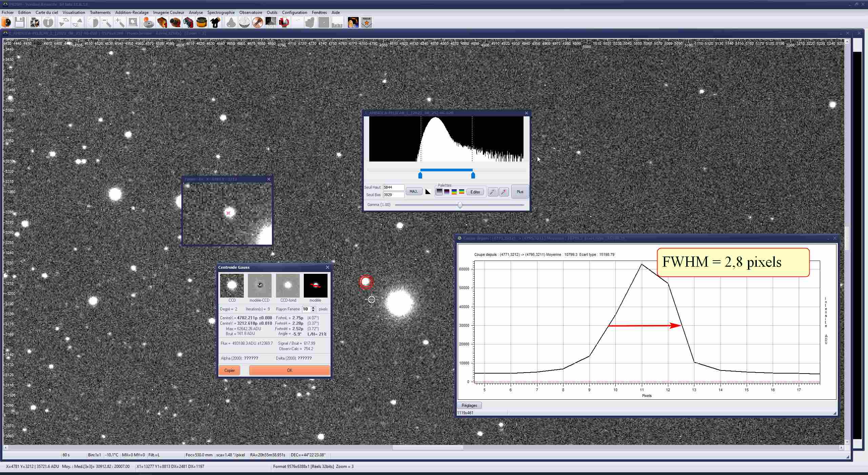
Task: Open the Traitements menu
Action: click(x=100, y=13)
